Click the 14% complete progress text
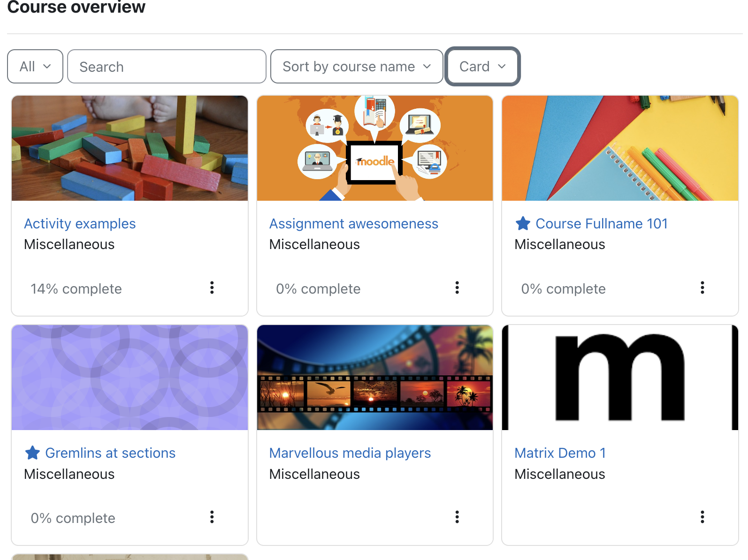748x560 pixels. click(x=76, y=289)
